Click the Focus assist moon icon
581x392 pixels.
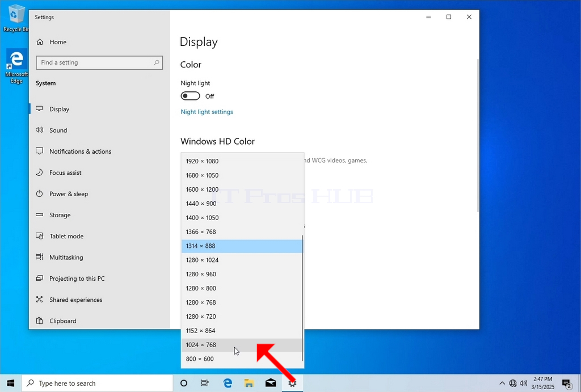pos(39,172)
